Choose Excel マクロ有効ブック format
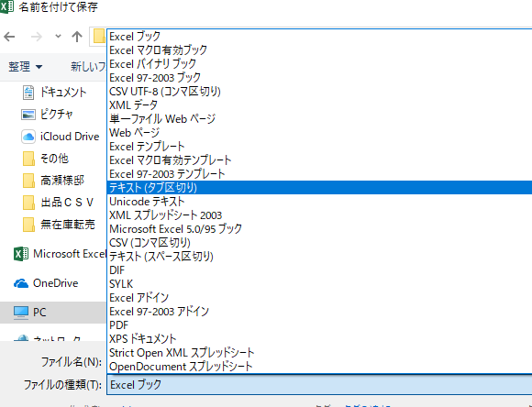The width and height of the screenshot is (532, 407). [x=319, y=50]
